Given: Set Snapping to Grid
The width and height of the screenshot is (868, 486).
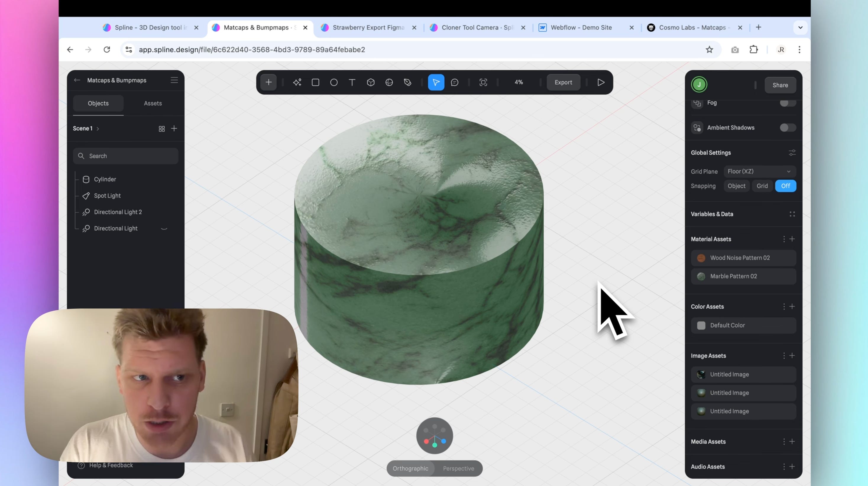Looking at the screenshot, I should [762, 186].
